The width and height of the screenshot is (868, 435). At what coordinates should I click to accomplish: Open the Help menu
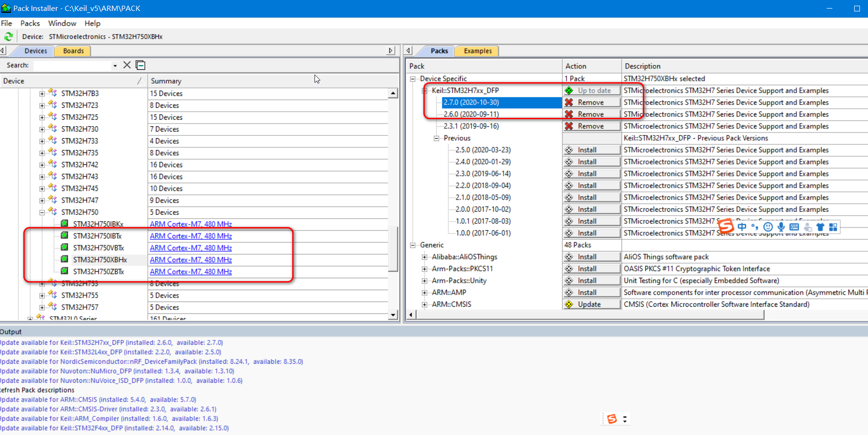pyautogui.click(x=93, y=23)
